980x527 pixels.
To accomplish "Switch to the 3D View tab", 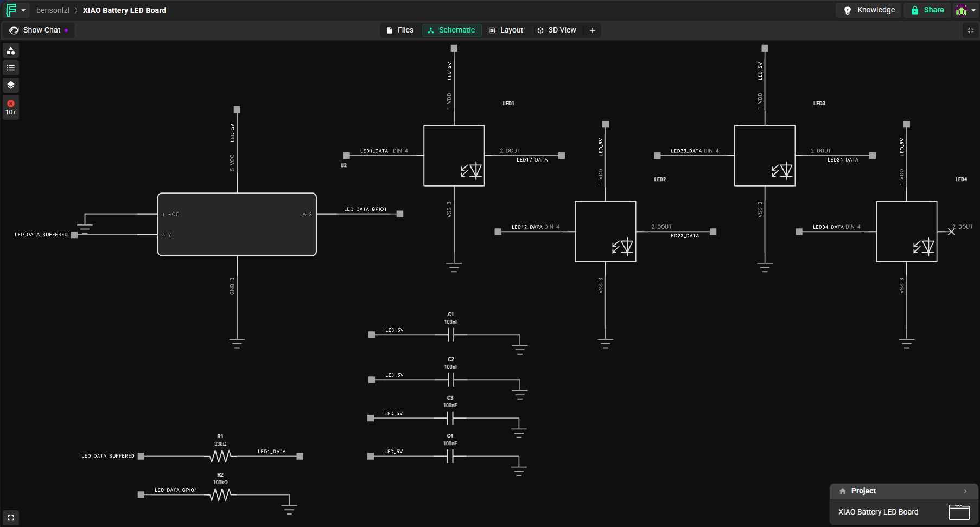I will pos(557,30).
